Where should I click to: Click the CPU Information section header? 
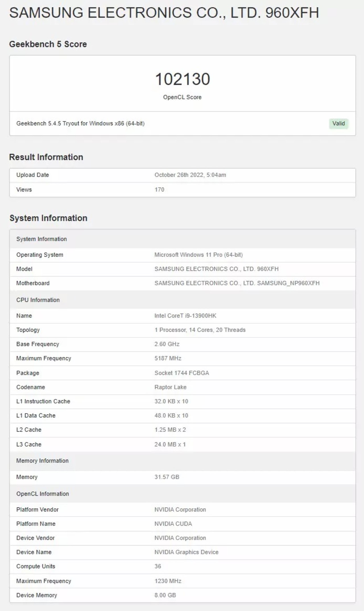click(x=38, y=300)
